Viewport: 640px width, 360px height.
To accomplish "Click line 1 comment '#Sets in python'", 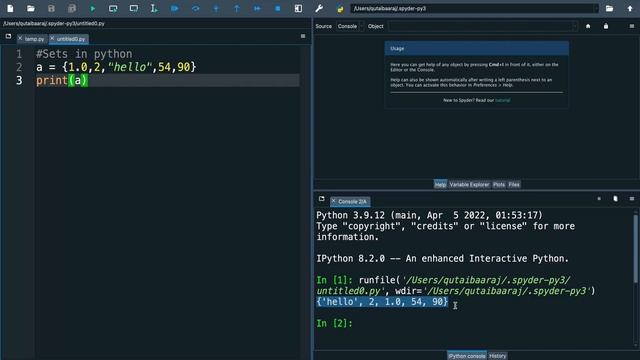I will 84,54.
